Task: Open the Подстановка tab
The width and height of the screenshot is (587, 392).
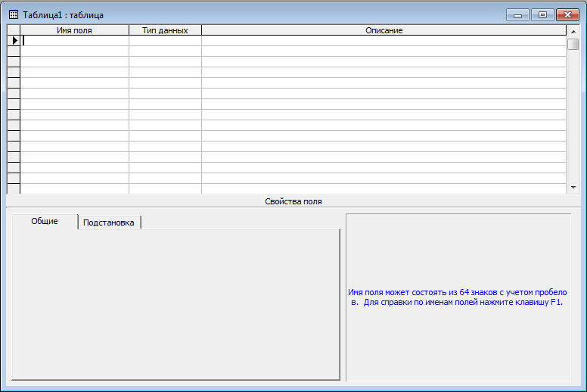Action: click(x=109, y=222)
